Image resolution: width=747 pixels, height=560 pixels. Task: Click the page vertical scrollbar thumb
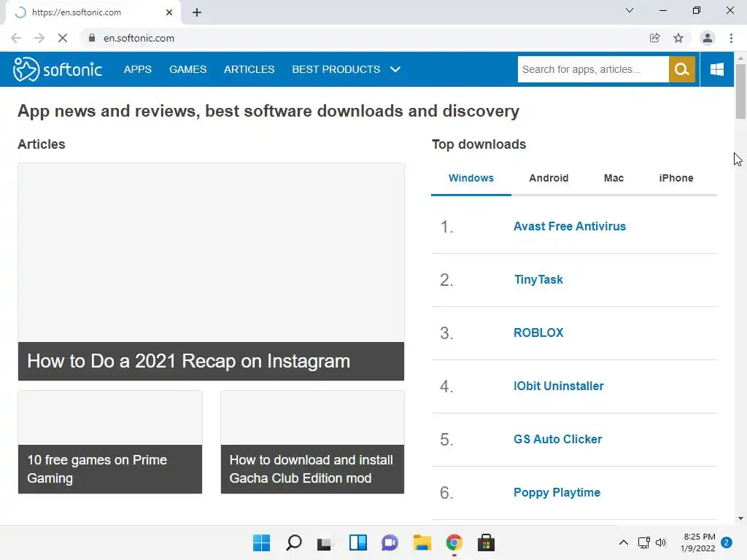coord(740,90)
